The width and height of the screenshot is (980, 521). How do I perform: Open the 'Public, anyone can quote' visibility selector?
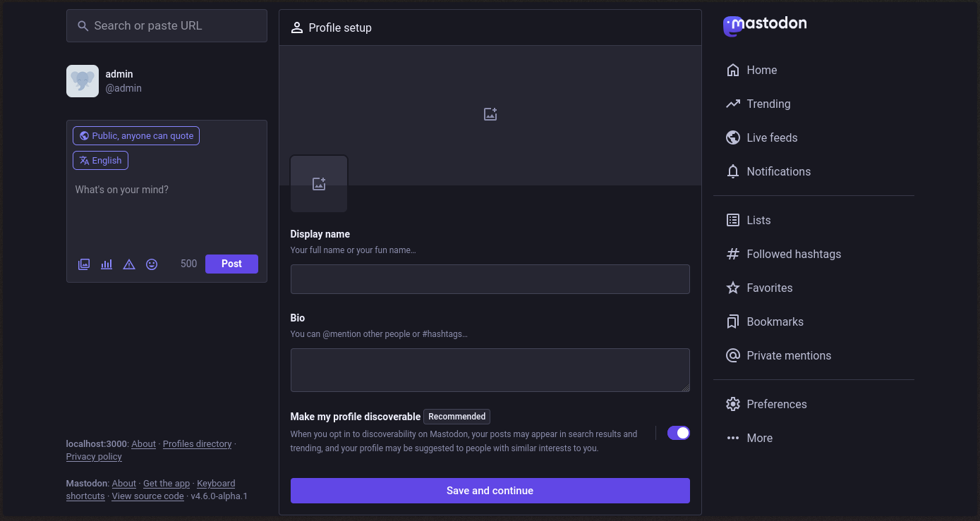click(135, 135)
